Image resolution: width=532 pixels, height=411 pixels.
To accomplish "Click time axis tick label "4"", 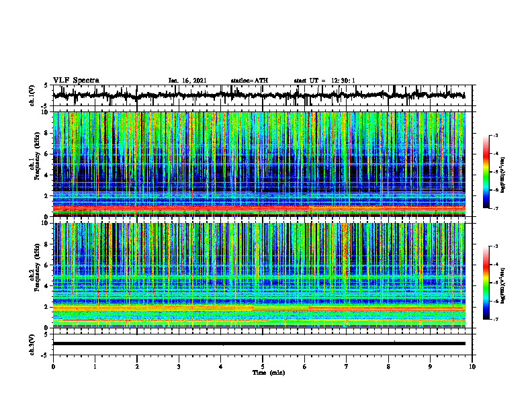I will click(x=221, y=367).
